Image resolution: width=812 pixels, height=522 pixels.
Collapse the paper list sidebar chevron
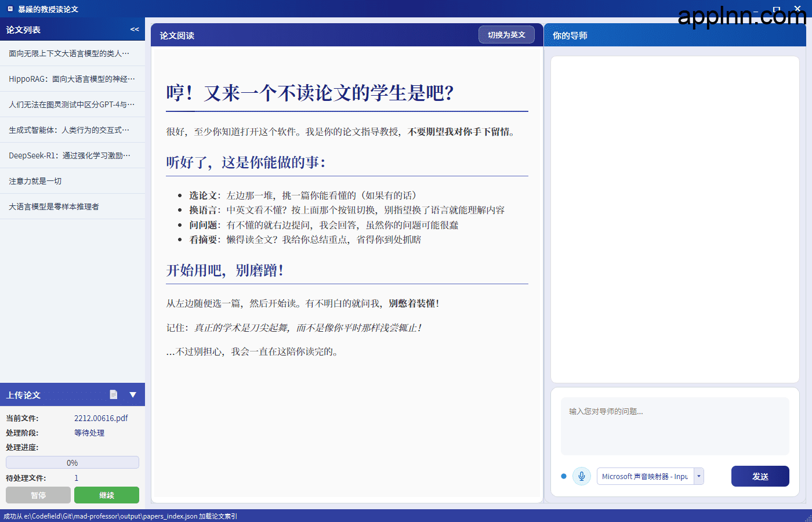coord(135,30)
